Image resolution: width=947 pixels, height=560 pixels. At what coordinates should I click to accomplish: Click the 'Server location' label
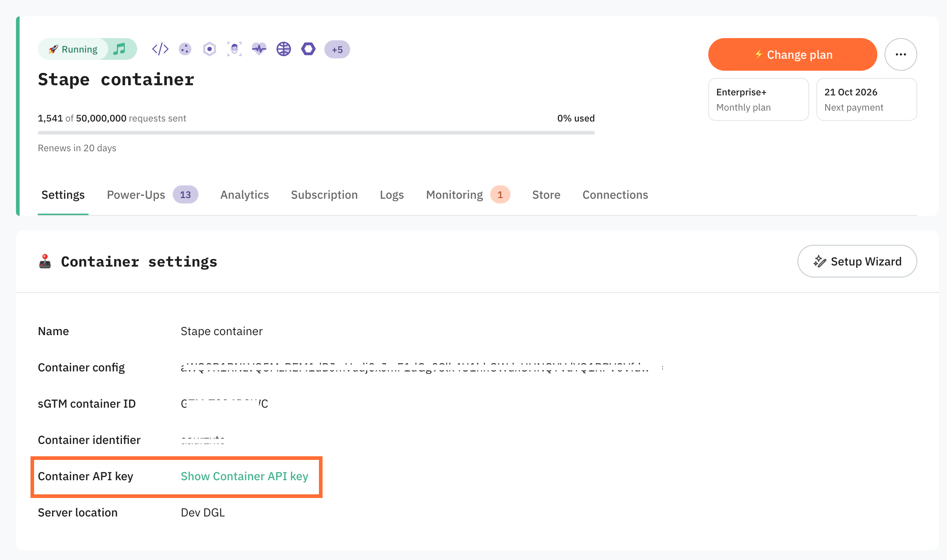78,512
